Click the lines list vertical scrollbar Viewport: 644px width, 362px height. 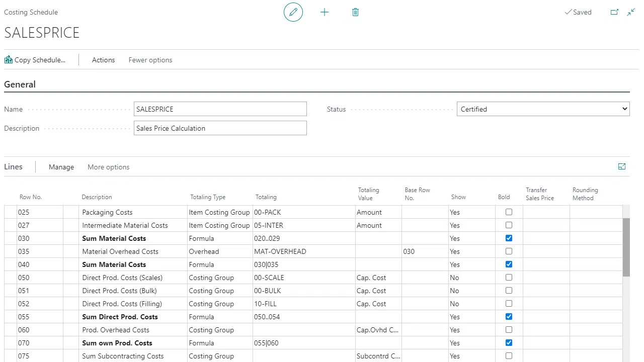[626, 247]
